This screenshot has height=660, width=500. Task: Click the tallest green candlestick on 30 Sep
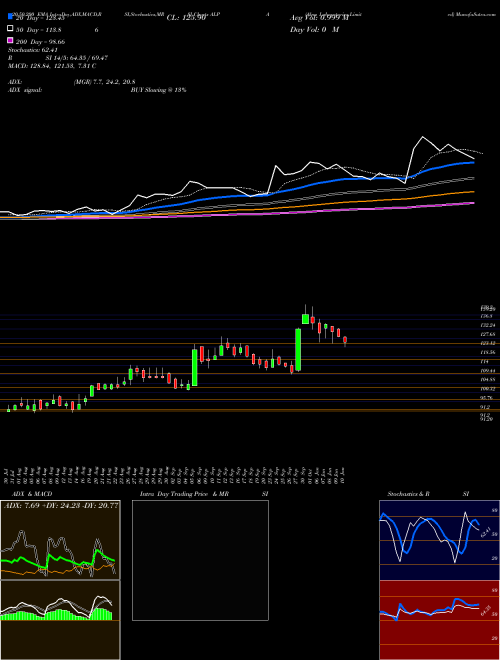298,349
